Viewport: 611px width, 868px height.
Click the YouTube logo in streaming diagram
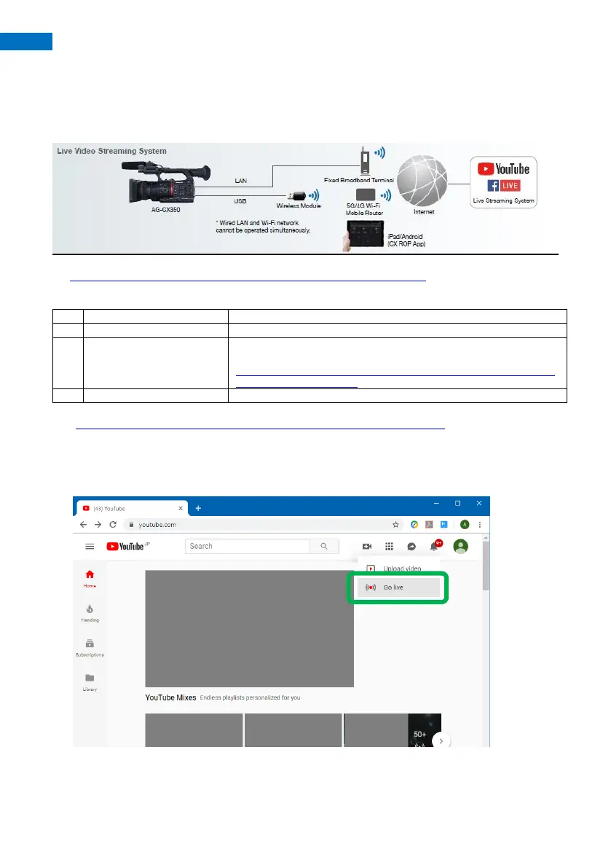click(504, 169)
